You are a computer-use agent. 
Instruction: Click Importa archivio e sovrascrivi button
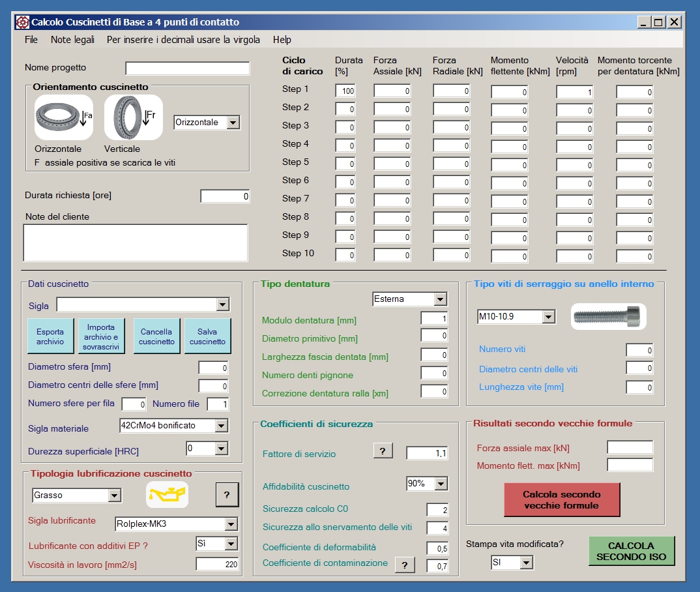coord(101,336)
